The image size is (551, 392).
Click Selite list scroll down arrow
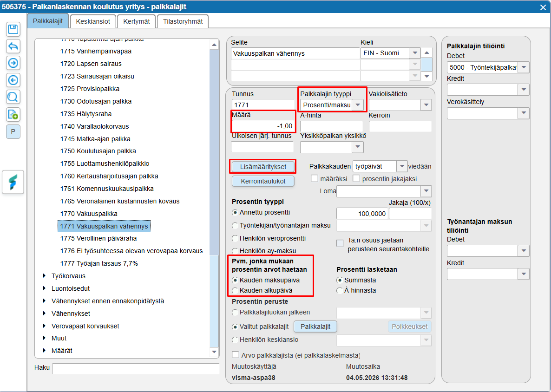click(426, 76)
